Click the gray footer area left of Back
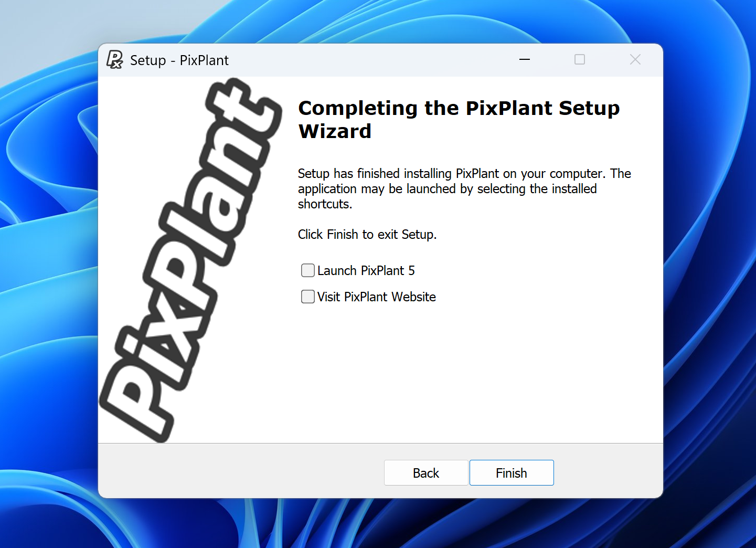756x548 pixels. pos(236,471)
